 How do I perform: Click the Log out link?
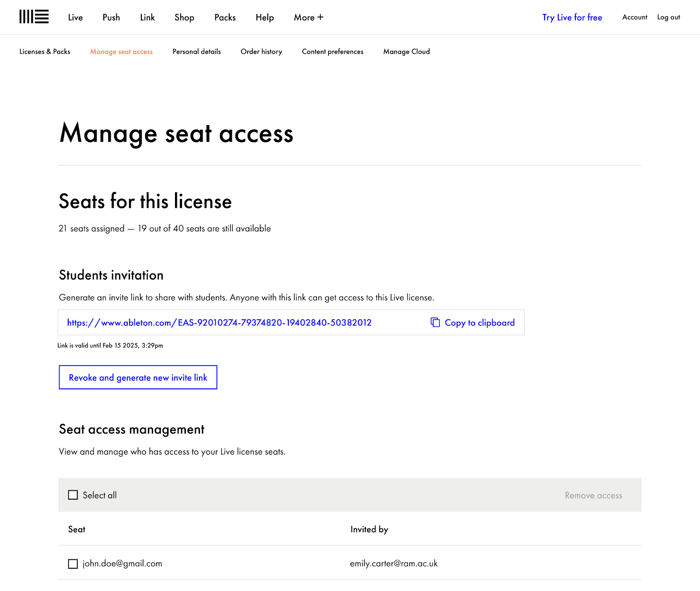pyautogui.click(x=668, y=17)
